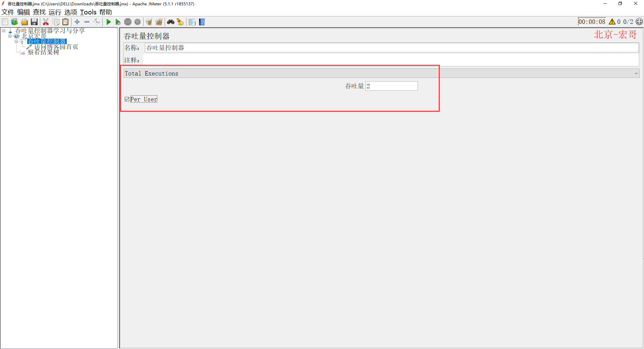Open the help book icon
Image resolution: width=644 pixels, height=349 pixels.
pos(202,22)
